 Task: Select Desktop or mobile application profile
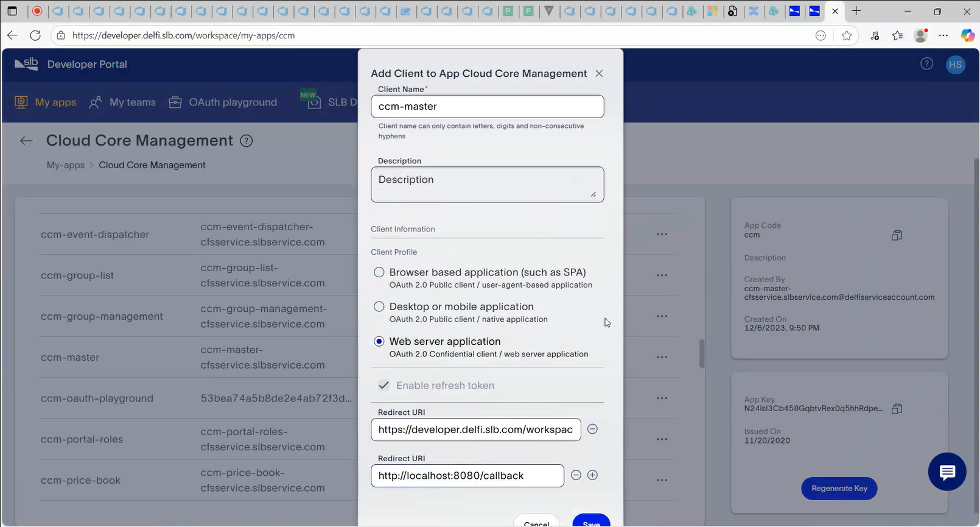click(379, 306)
